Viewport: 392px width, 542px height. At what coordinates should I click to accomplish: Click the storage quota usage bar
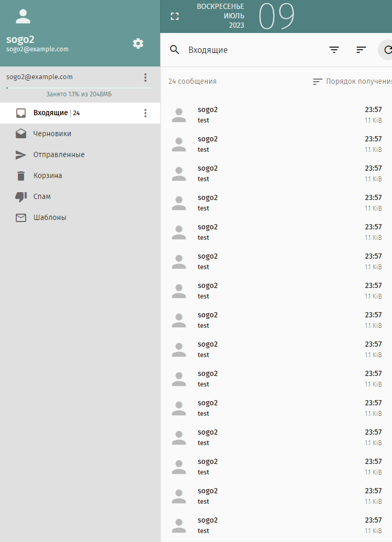tap(79, 88)
